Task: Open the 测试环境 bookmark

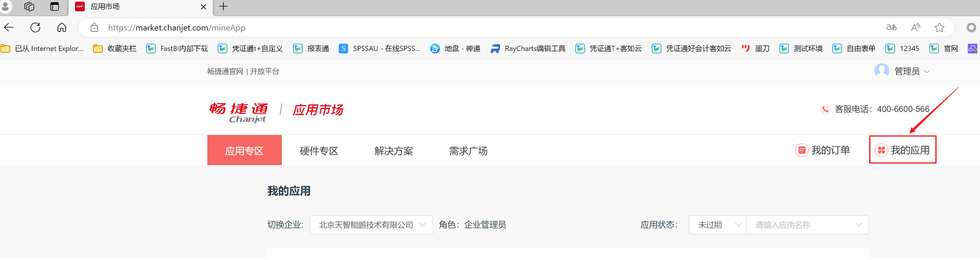Action: point(801,49)
